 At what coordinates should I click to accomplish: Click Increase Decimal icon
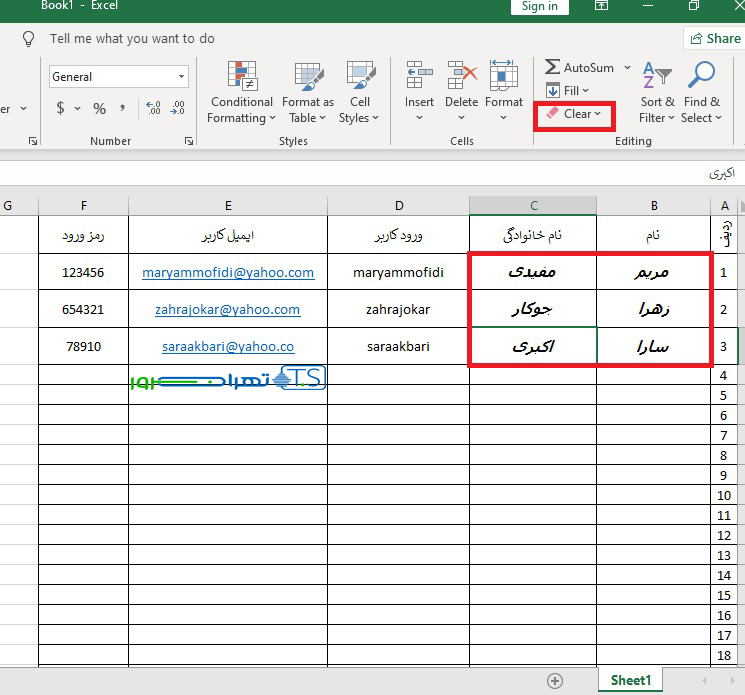pos(153,108)
